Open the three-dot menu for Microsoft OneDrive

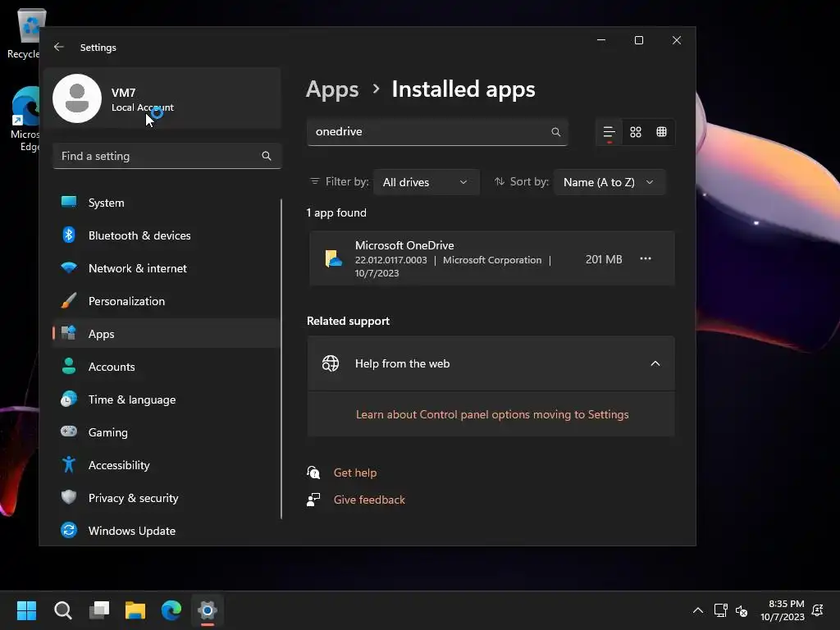[x=646, y=258]
